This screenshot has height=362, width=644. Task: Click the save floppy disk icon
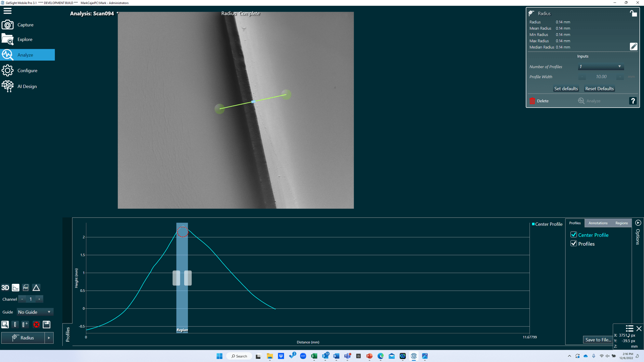[x=46, y=324]
